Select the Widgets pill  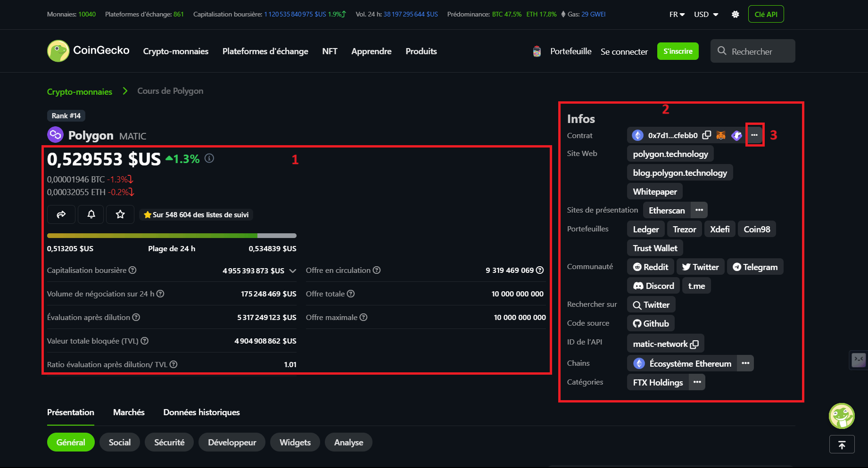coord(295,442)
